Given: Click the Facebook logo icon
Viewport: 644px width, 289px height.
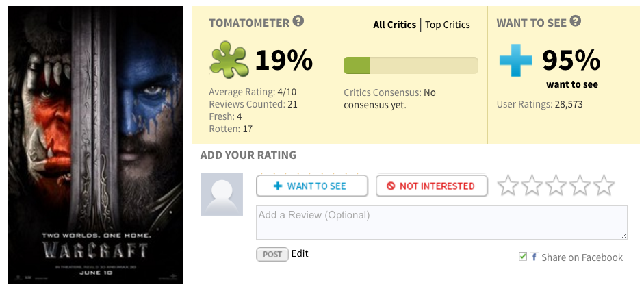Looking at the screenshot, I should (534, 257).
